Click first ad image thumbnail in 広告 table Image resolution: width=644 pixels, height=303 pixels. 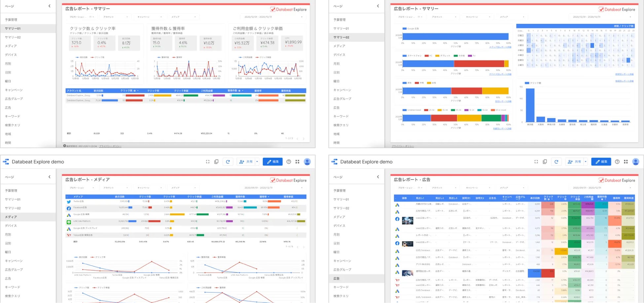pyautogui.click(x=408, y=220)
